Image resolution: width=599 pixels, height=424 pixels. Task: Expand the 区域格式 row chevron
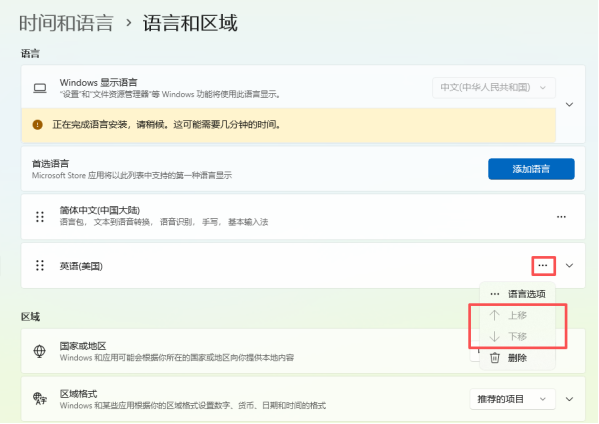click(569, 399)
